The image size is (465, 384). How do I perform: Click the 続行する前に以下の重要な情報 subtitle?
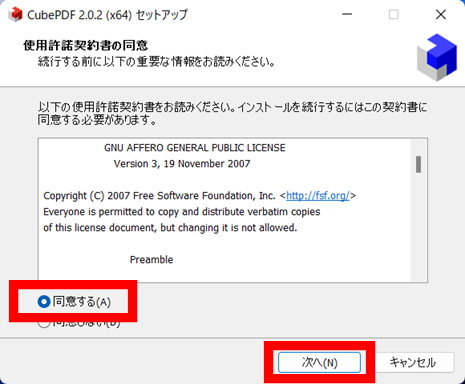[156, 62]
